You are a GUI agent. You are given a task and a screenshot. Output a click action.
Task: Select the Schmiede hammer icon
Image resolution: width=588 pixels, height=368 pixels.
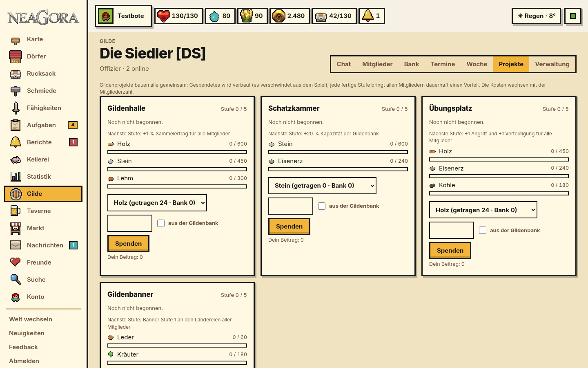coord(16,91)
